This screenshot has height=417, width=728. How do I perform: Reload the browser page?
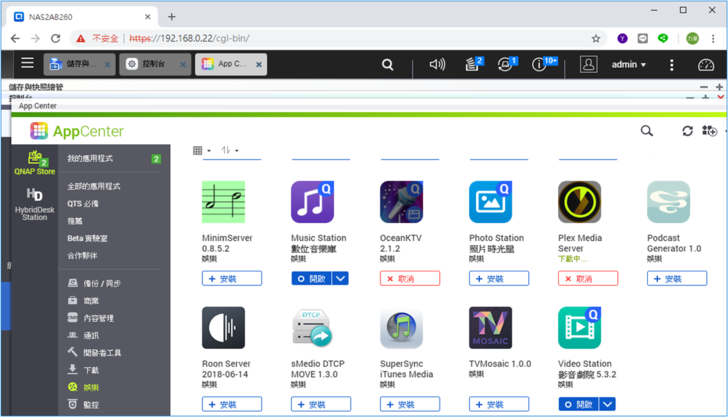pyautogui.click(x=55, y=39)
